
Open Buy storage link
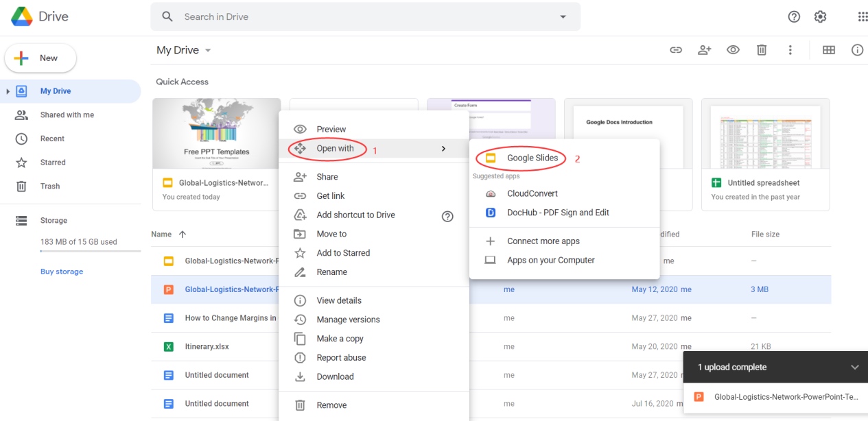(x=62, y=272)
